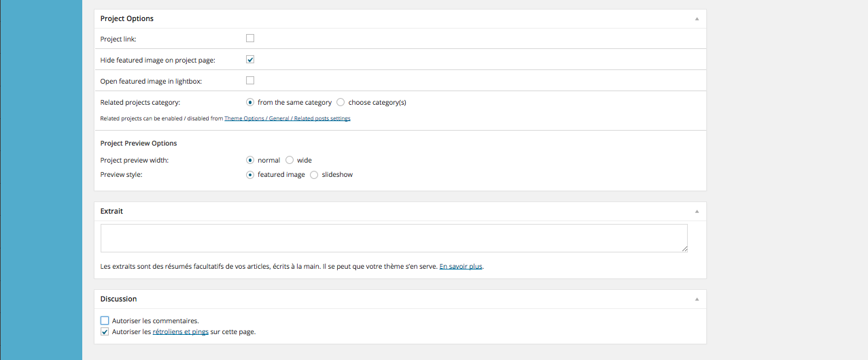Click the Extrait textarea resize handle

click(684, 249)
